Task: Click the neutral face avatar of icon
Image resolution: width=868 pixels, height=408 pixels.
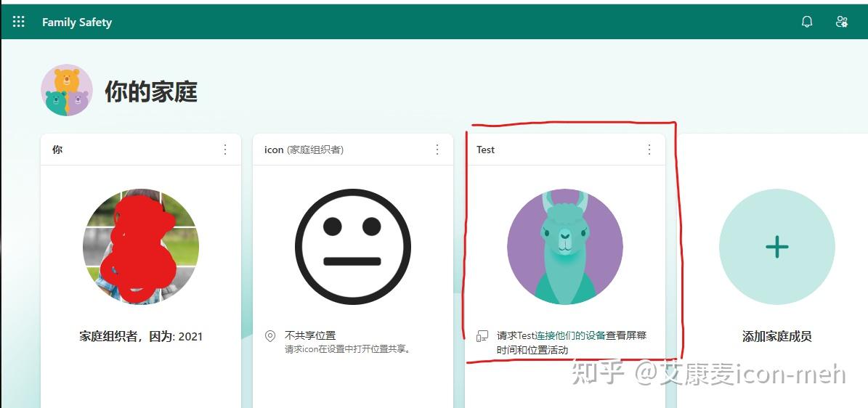Action: coord(353,246)
